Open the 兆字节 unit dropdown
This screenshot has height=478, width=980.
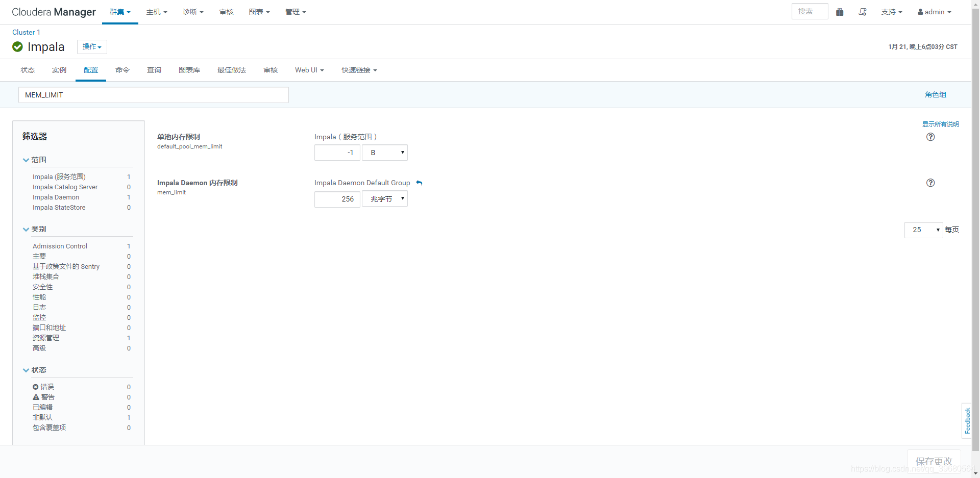click(x=385, y=199)
